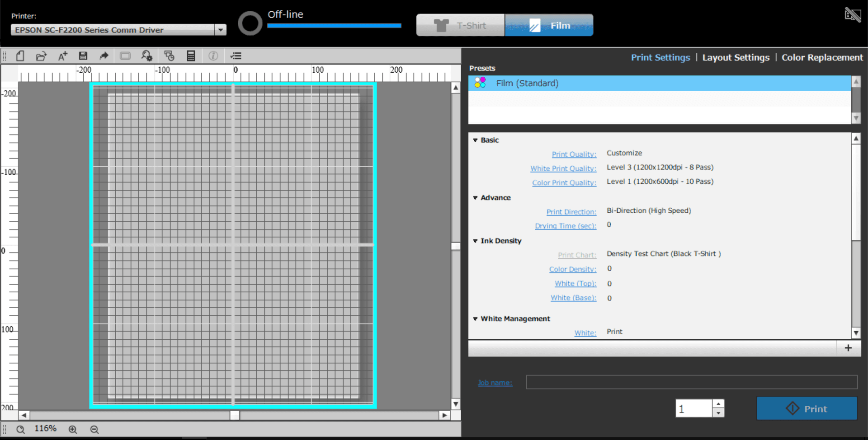Click the checklist preferences icon
Viewport: 868px width, 440px height.
[x=236, y=56]
